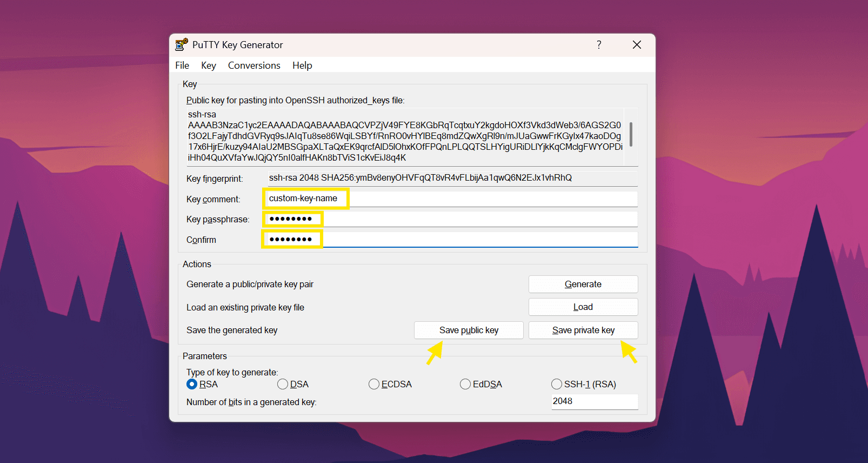This screenshot has width=868, height=463.
Task: Click the 'ssh-rsa' line in the key box
Action: point(202,115)
